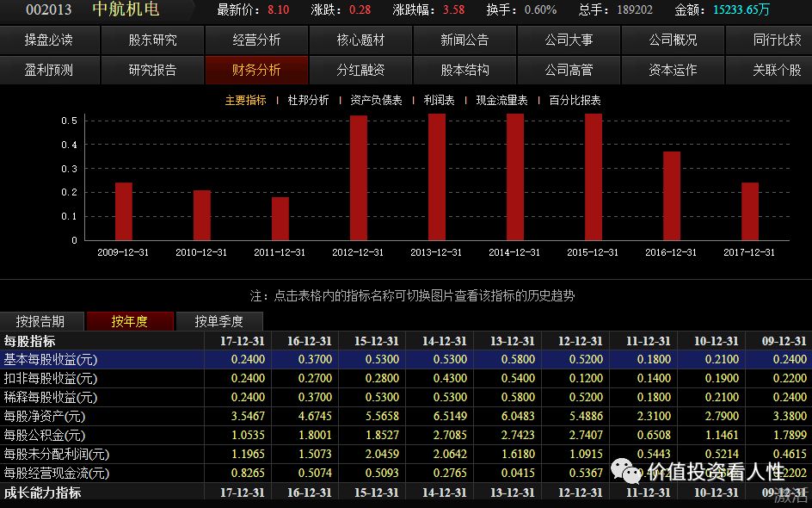Open 现金流量表 link
812x508 pixels.
pos(501,100)
